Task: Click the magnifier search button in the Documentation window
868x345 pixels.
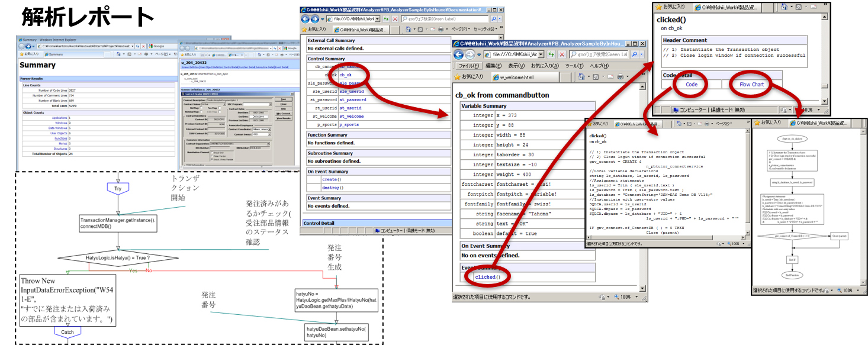Action: click(494, 19)
